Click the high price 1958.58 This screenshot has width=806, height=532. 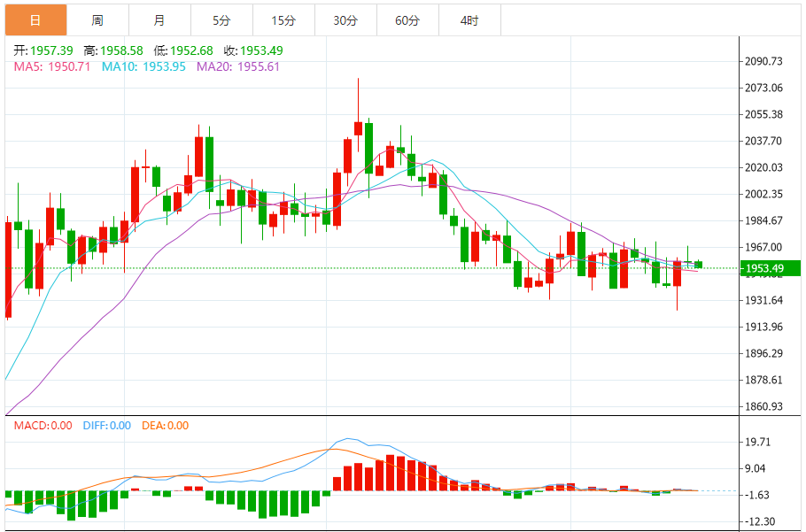121,50
